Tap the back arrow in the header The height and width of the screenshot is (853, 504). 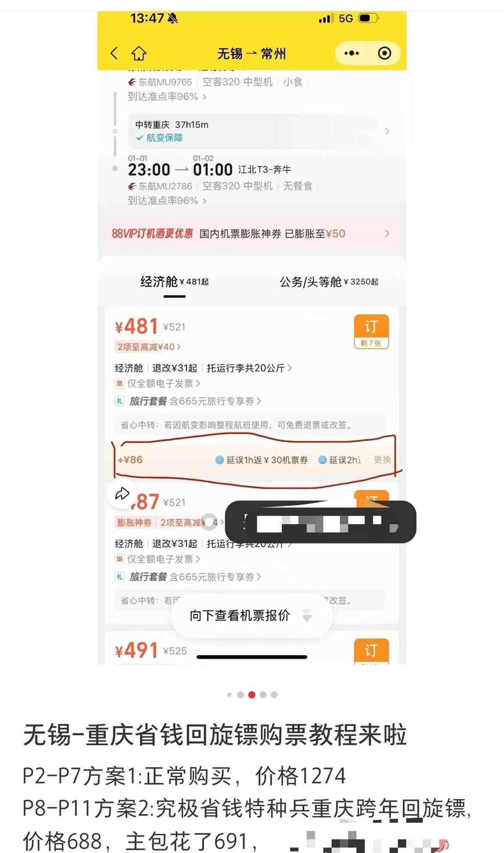point(114,53)
